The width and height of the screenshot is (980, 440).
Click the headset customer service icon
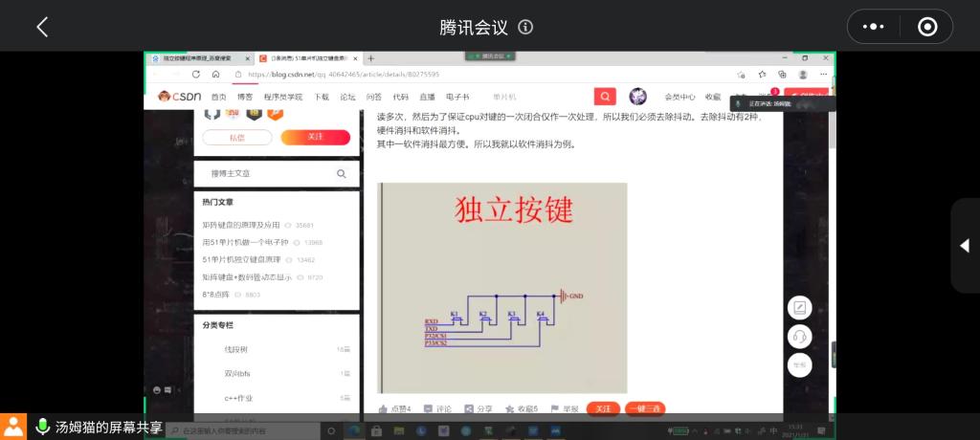pyautogui.click(x=799, y=337)
